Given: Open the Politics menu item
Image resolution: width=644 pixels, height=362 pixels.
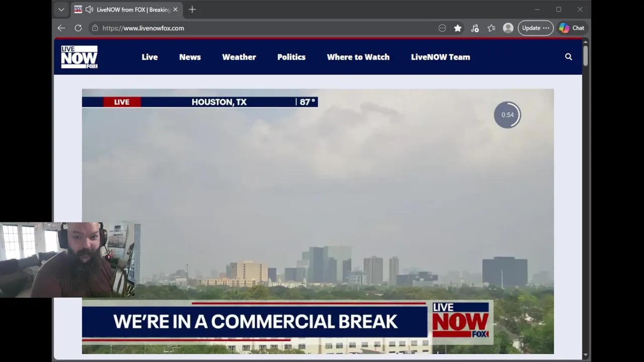Looking at the screenshot, I should tap(291, 57).
